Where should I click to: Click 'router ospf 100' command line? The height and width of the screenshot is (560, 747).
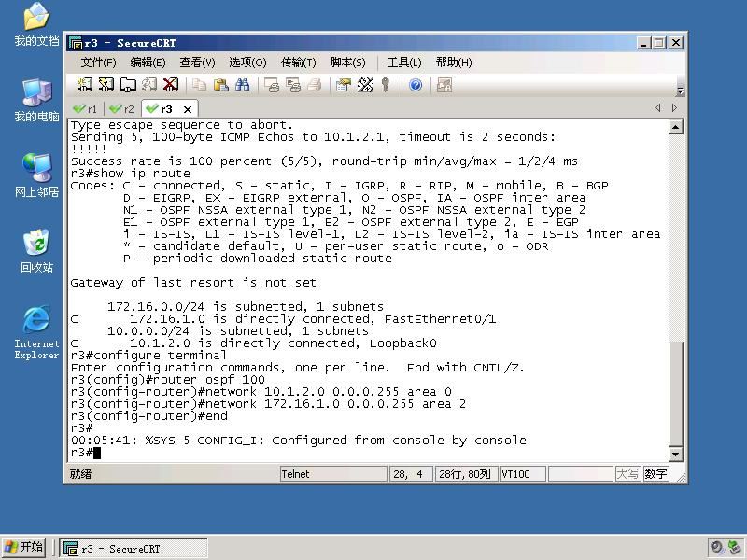[x=168, y=380]
